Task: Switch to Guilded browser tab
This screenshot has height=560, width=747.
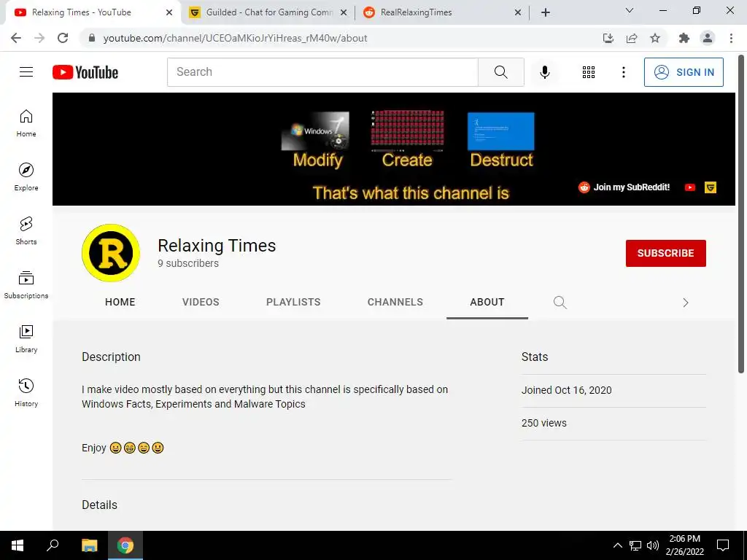Action: click(269, 12)
